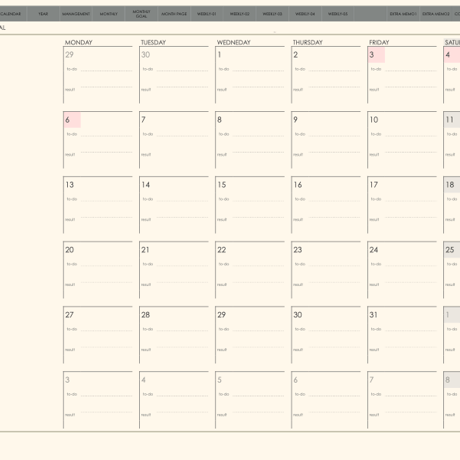This screenshot has height=460, width=460.
Task: Select Friday date 17
Action: tap(374, 185)
